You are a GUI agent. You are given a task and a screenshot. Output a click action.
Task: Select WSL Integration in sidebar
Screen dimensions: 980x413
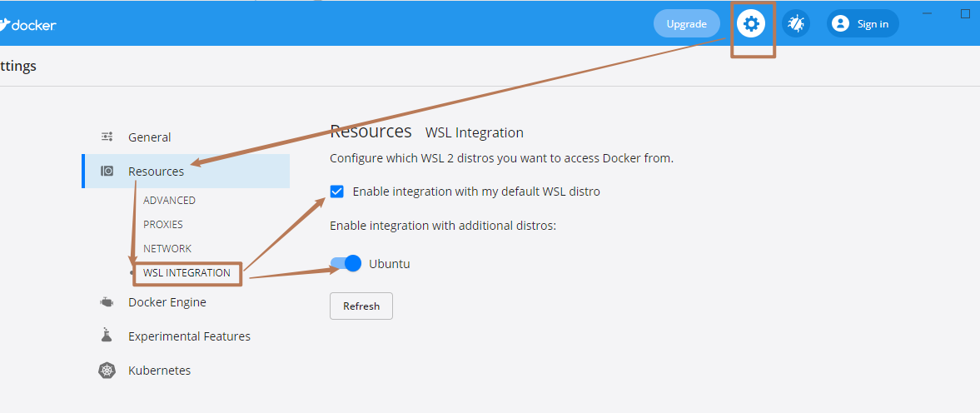coord(187,273)
